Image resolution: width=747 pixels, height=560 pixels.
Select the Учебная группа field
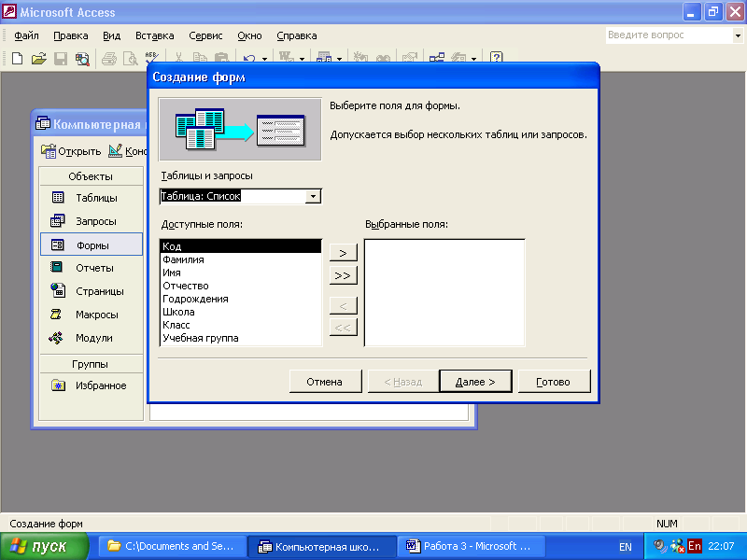tap(241, 338)
